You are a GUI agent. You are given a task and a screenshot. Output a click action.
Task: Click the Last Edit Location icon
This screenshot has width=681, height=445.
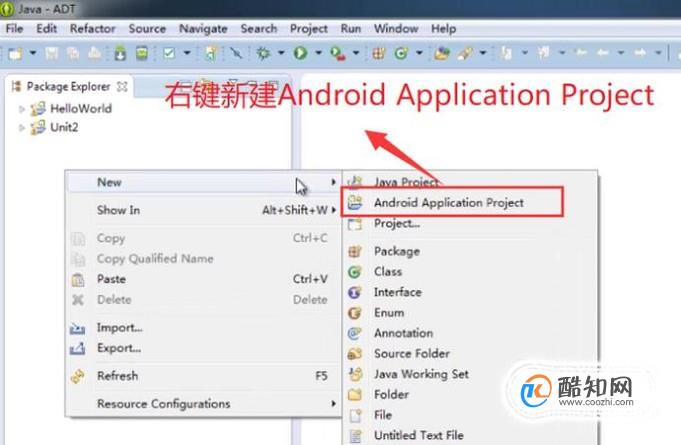(x=580, y=53)
